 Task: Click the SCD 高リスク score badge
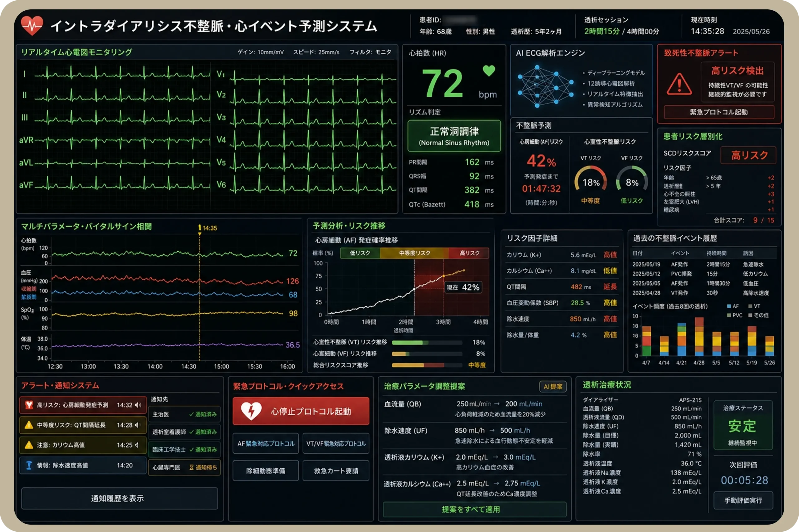pos(748,155)
